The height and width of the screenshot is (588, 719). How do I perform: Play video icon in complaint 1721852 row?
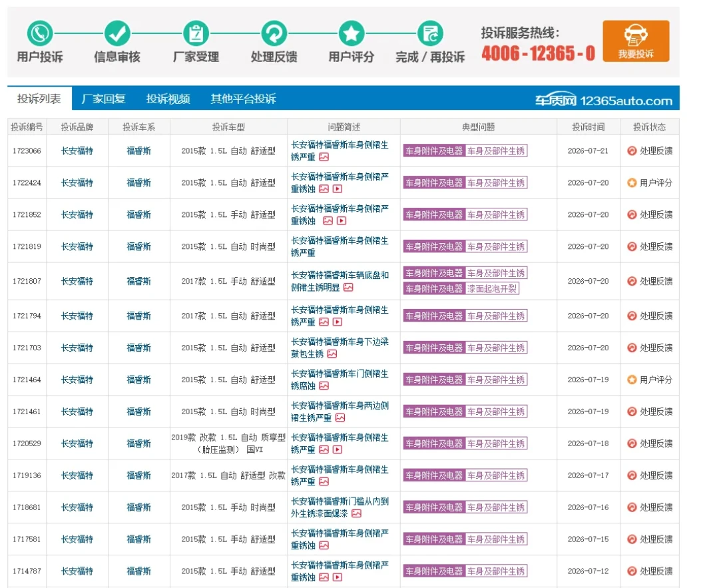point(341,220)
